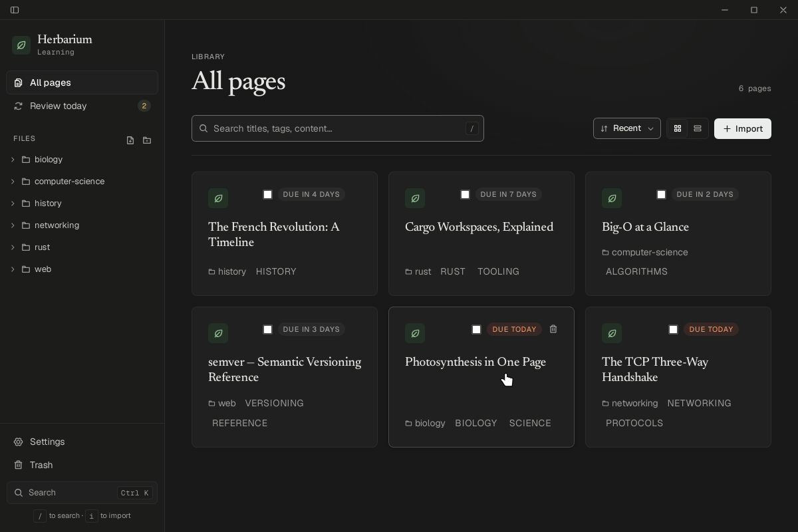
Task: Click the Import button
Action: click(743, 128)
